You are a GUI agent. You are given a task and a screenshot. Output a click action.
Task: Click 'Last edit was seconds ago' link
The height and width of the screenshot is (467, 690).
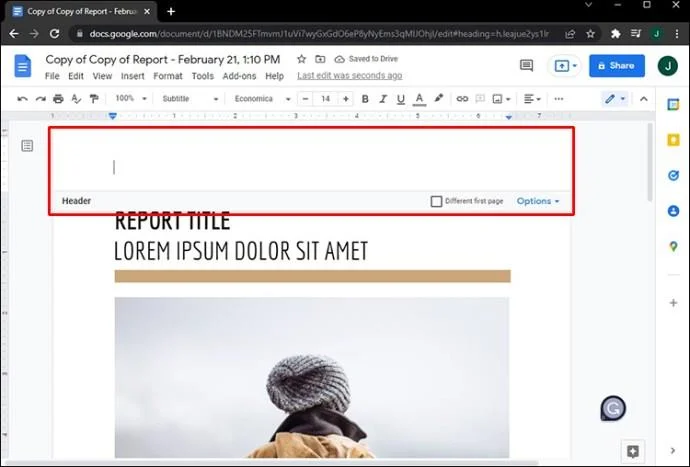(349, 76)
